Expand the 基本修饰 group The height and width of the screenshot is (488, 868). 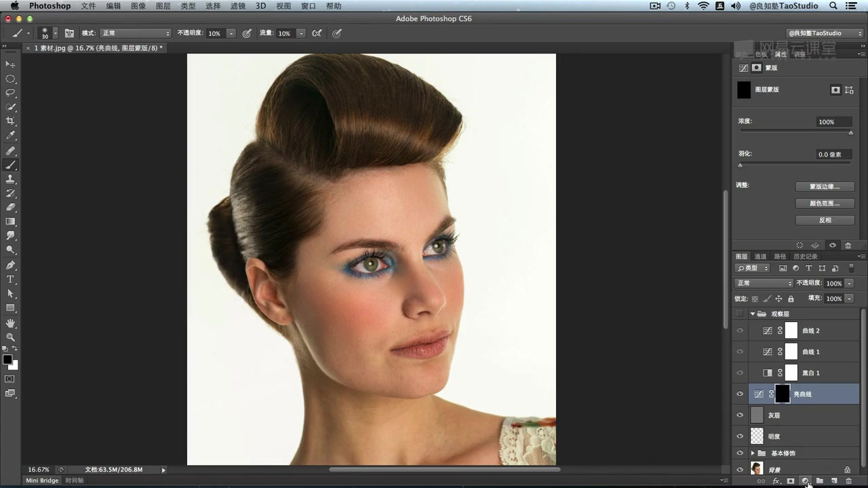753,453
